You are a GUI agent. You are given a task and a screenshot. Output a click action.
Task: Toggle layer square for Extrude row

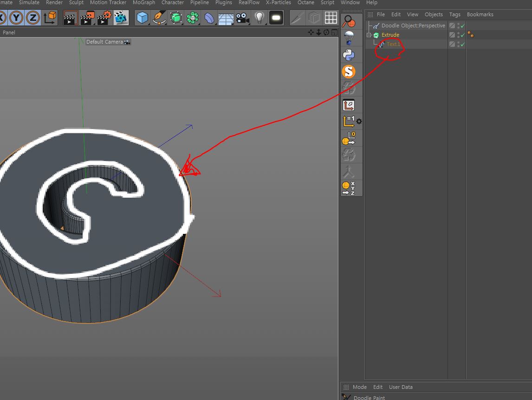click(x=452, y=35)
